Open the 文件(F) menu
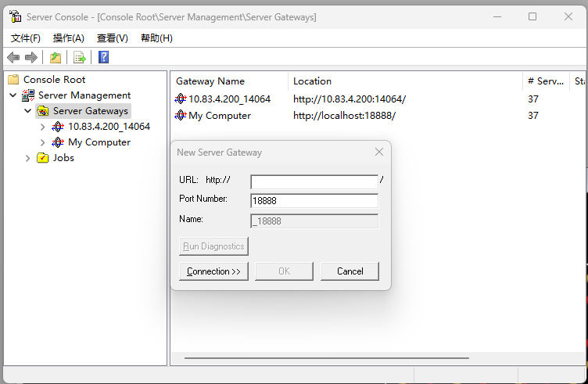 (25, 38)
